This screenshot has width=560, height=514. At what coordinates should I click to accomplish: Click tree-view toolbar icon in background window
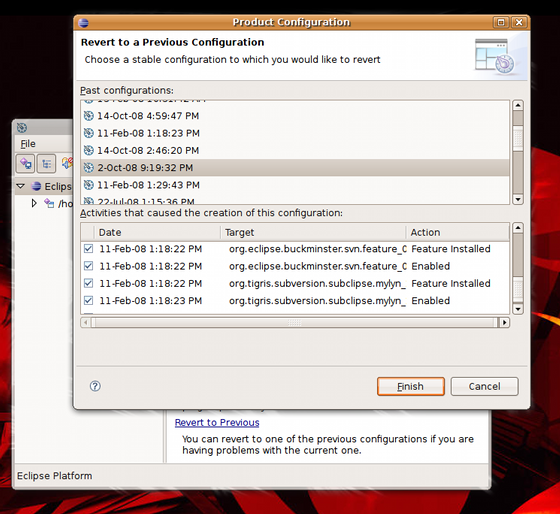46,164
